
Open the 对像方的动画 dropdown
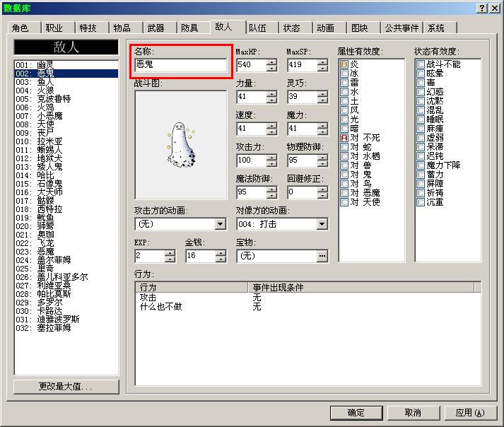(x=322, y=224)
